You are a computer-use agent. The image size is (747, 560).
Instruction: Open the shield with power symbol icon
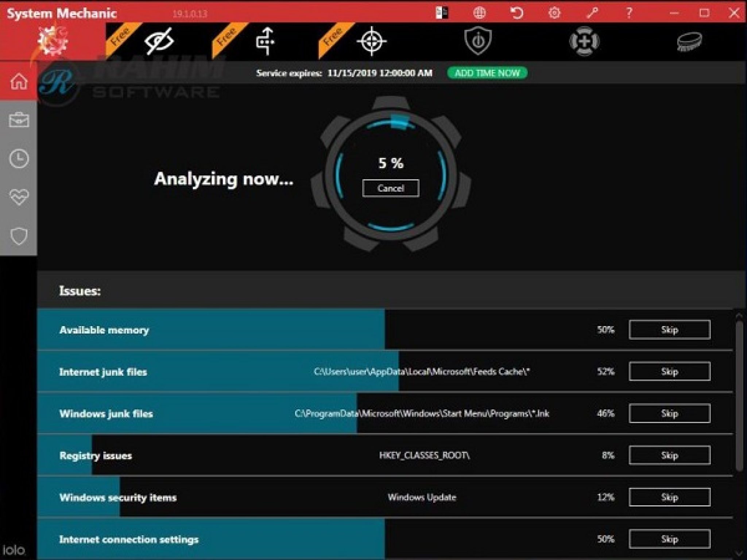pos(478,41)
